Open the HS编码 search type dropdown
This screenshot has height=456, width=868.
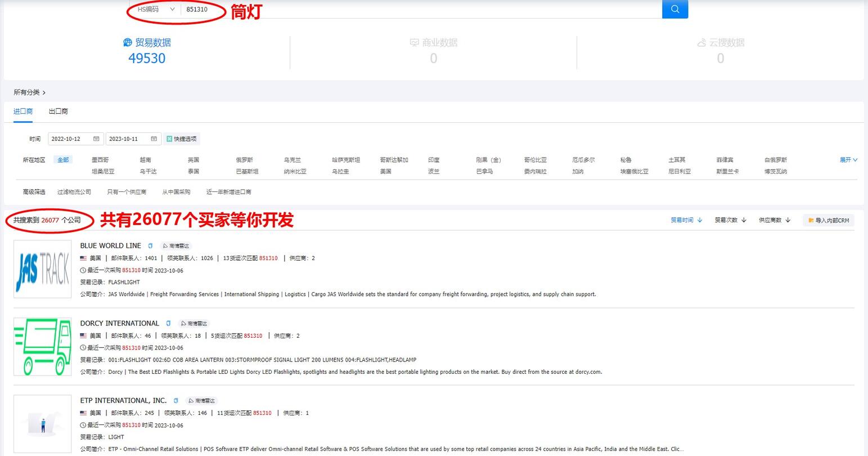point(156,9)
